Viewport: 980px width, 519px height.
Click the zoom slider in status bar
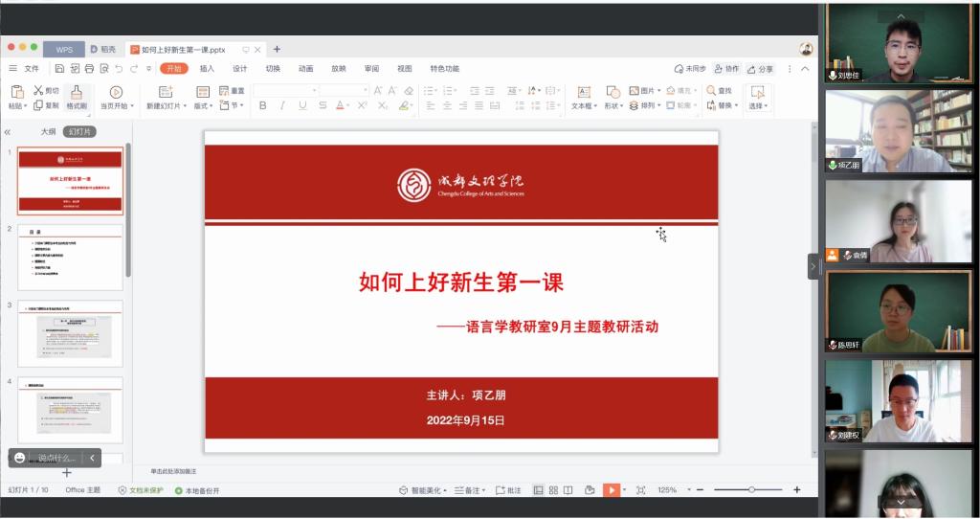point(751,490)
